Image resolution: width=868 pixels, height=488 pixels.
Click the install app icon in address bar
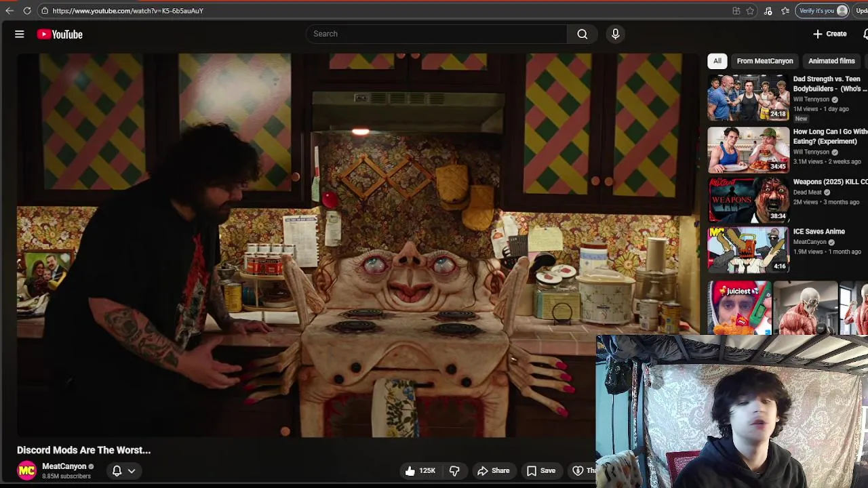tap(736, 11)
